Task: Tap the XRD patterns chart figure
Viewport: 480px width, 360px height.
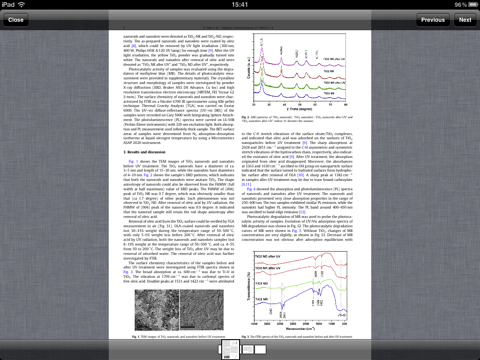Action: (x=297, y=72)
